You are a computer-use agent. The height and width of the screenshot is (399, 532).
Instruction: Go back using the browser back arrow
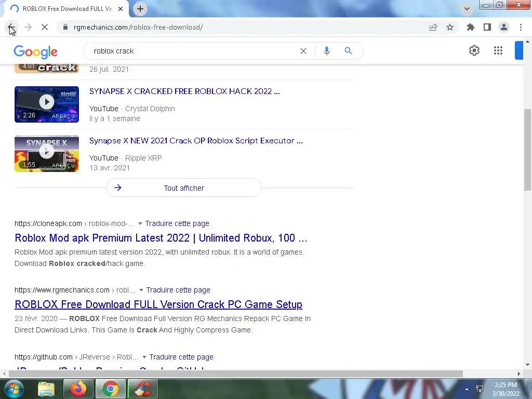(11, 27)
